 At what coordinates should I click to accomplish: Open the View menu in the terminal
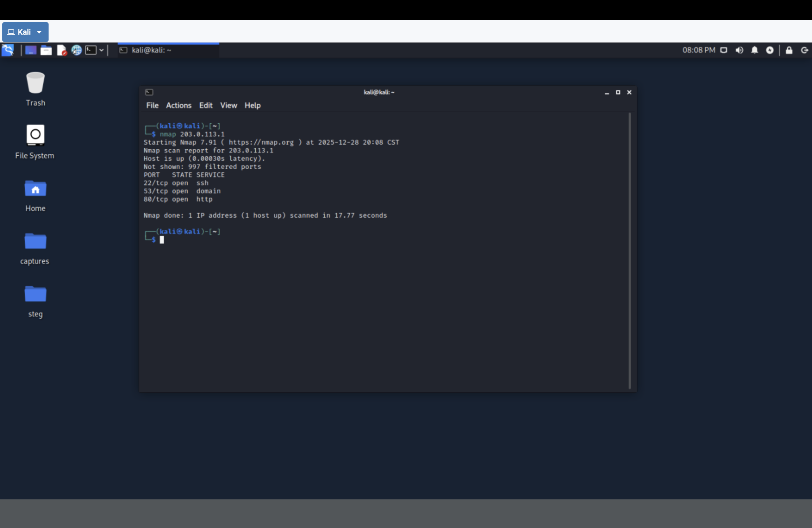coord(228,105)
